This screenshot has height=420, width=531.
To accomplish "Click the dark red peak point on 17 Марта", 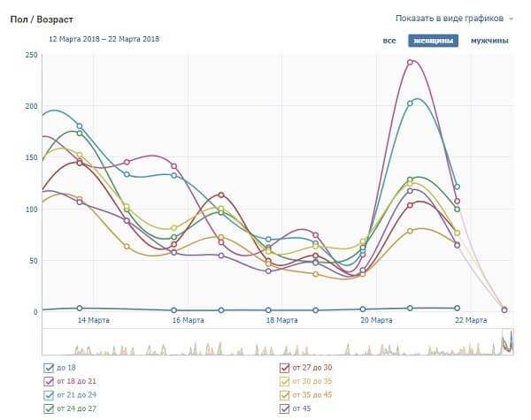I will click(x=221, y=195).
